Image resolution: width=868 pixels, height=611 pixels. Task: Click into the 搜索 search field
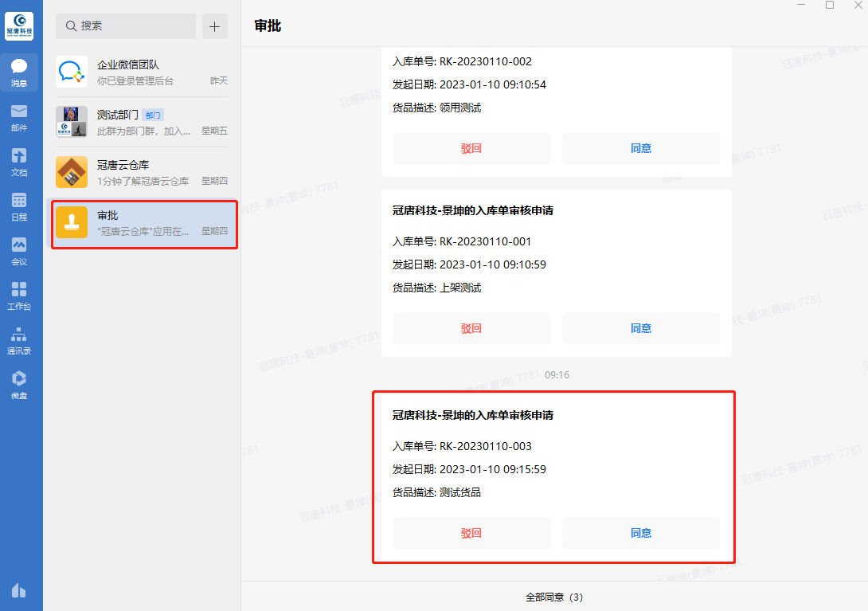pos(126,26)
